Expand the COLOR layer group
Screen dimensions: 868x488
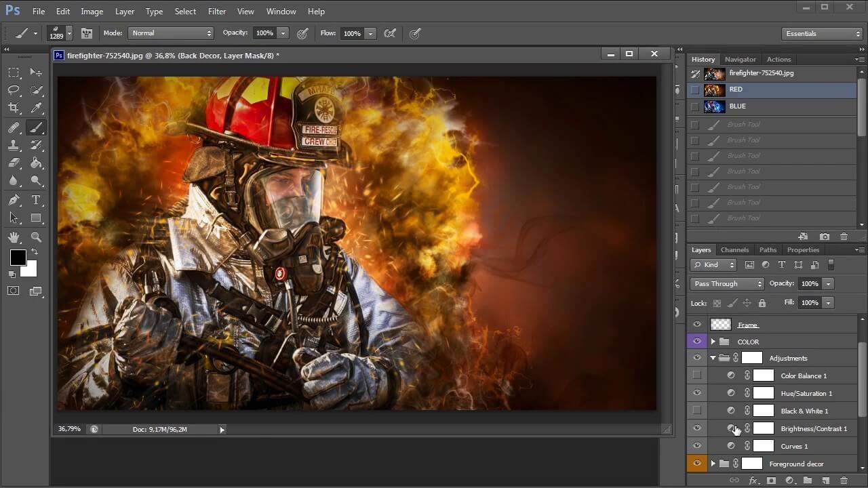tap(713, 342)
